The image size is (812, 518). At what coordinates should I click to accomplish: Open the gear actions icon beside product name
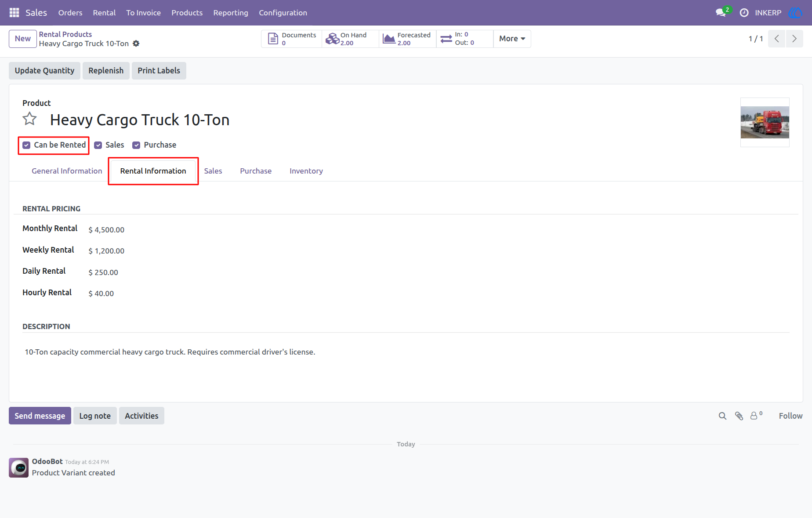136,43
